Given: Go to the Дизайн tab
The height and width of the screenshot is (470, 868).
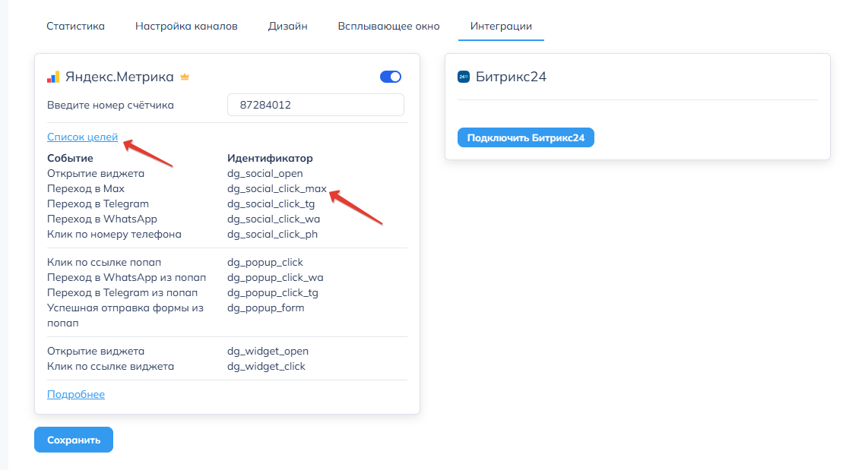Looking at the screenshot, I should click(287, 26).
